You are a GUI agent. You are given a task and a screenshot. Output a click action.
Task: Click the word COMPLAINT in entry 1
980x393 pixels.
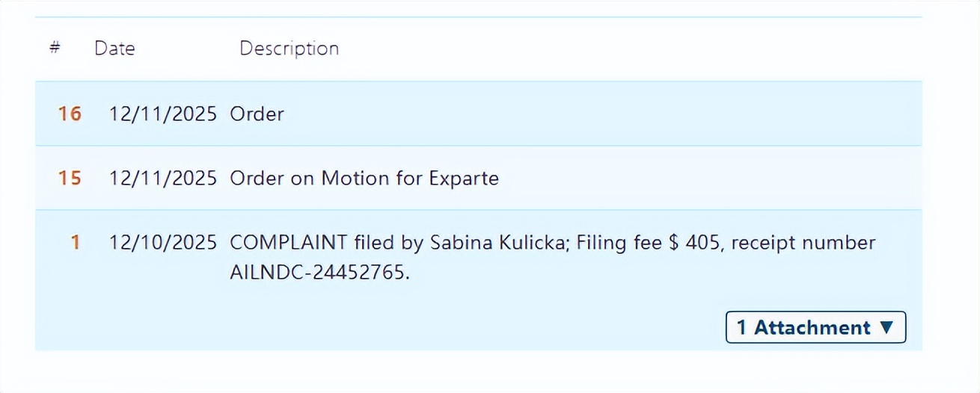click(x=289, y=243)
